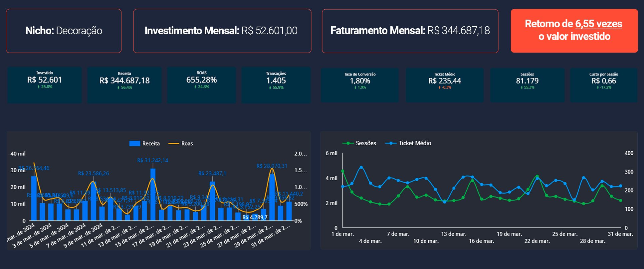Click the red -0.3% change under Ticket Médio

445,87
